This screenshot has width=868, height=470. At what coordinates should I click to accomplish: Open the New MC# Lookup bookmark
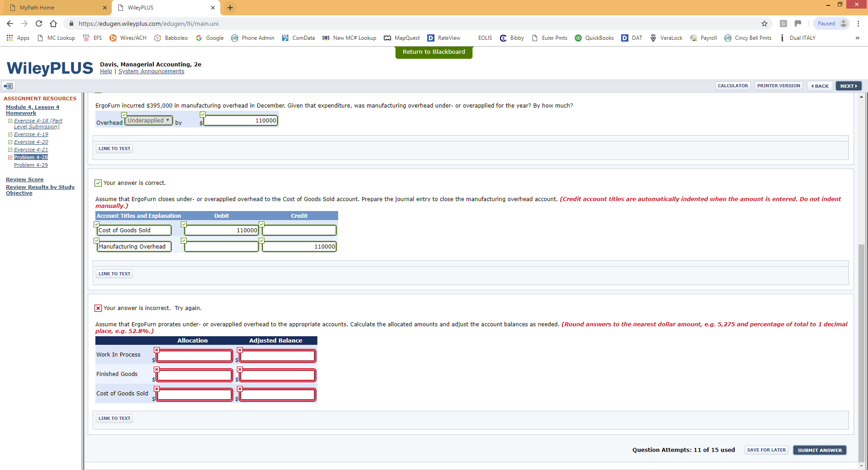349,38
